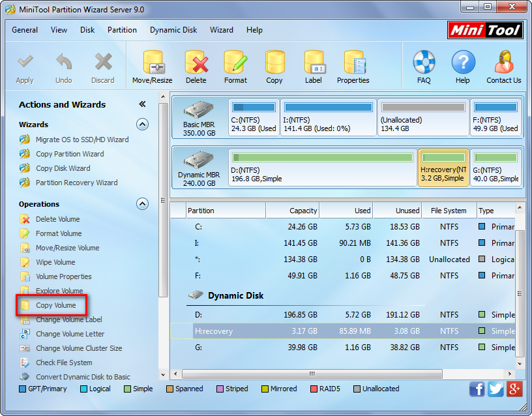Viewport: 532px width, 416px height.
Task: Select the Unallocated 134.4 GB block
Action: point(423,117)
